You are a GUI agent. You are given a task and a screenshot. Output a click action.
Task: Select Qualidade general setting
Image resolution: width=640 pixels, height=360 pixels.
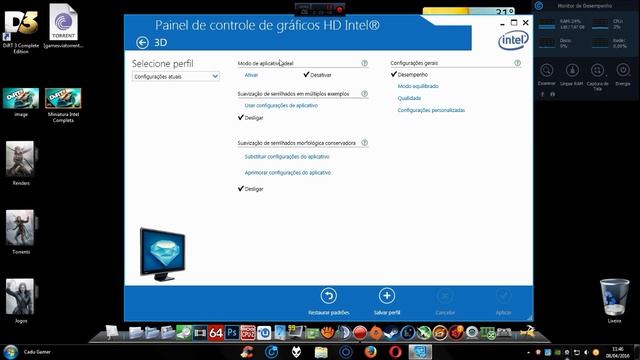pos(409,98)
